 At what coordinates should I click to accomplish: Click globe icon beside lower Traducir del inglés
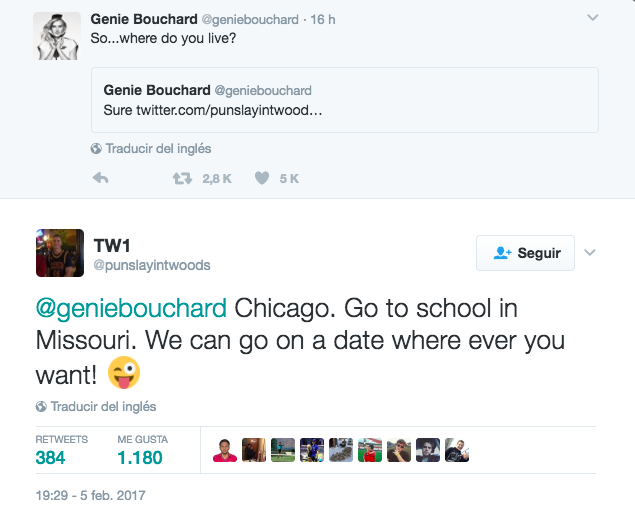click(41, 407)
